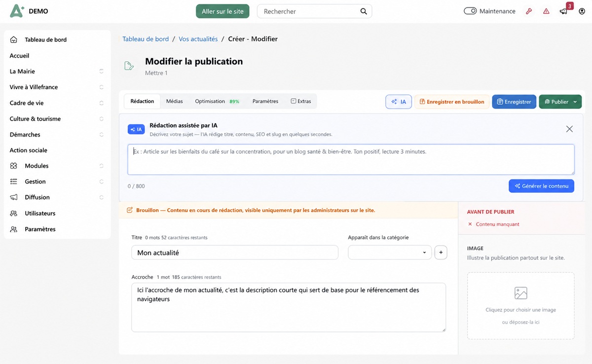Click the 0 / 800 character counter
Screen dimensions: 592x364
click(136, 186)
